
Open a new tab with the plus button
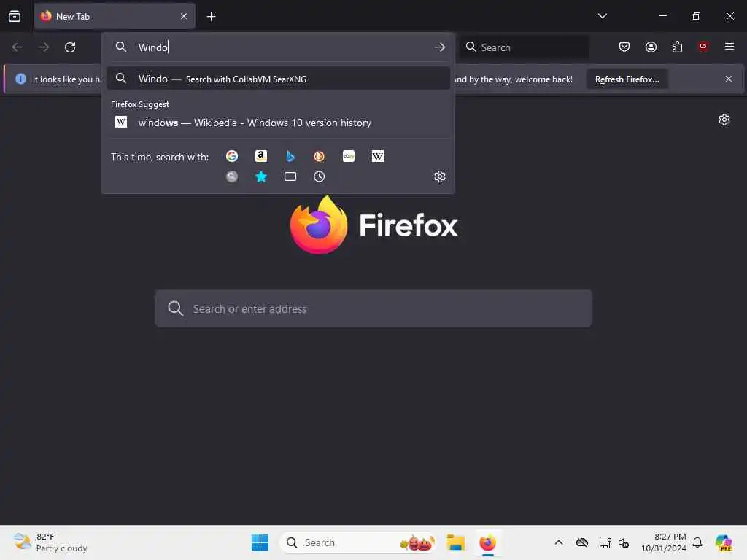click(x=211, y=17)
